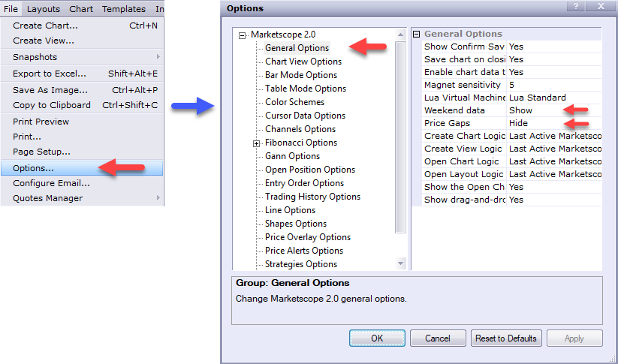The height and width of the screenshot is (364, 618).
Task: Open Print Preview from File menu
Action: pyautogui.click(x=82, y=122)
